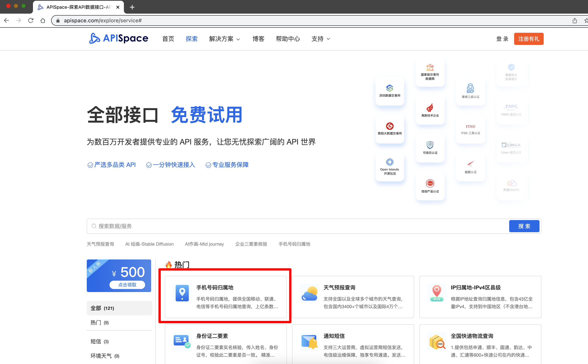Viewport: 588px width, 364px height.
Task: Click Open Islands 开源社区 badge
Action: (390, 167)
